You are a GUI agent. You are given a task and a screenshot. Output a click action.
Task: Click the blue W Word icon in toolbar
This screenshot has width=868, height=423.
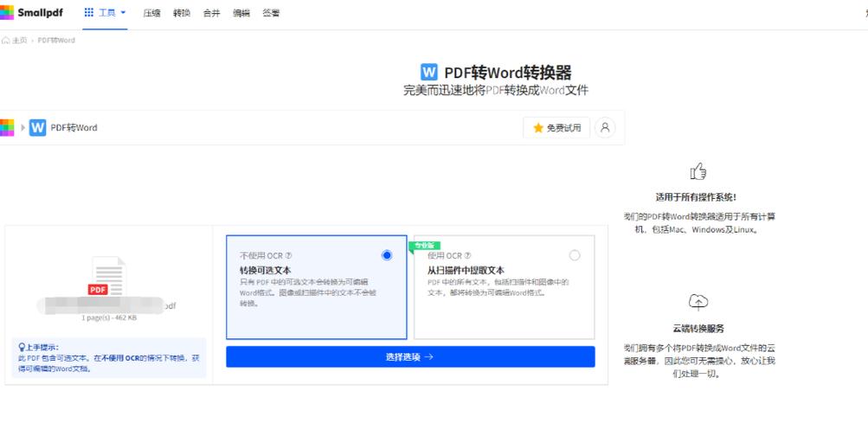37,127
